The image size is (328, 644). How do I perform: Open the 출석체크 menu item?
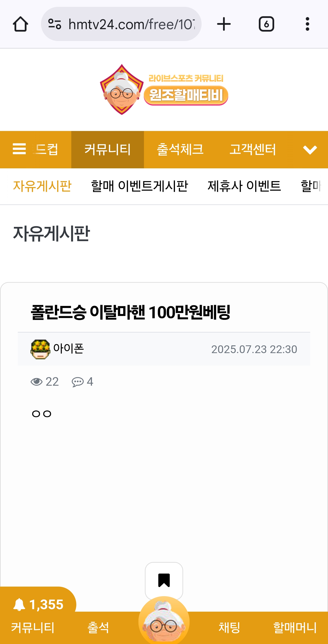pos(180,149)
